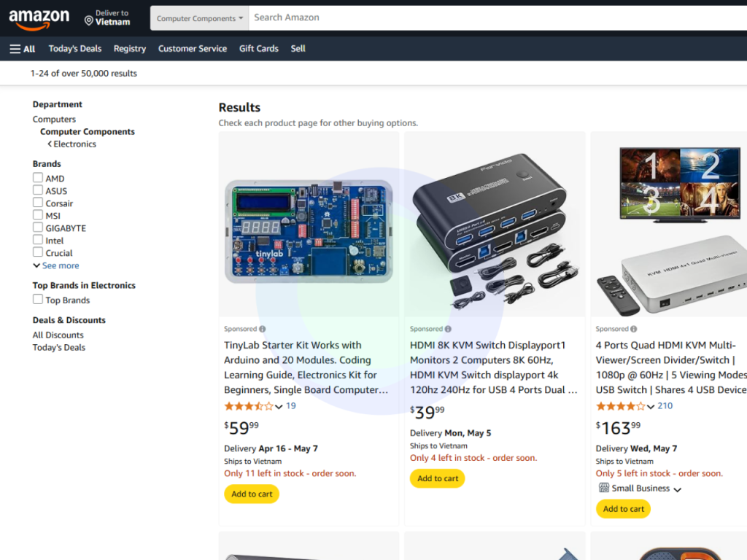The height and width of the screenshot is (560, 747).
Task: Go to Customer Service
Action: 193,49
